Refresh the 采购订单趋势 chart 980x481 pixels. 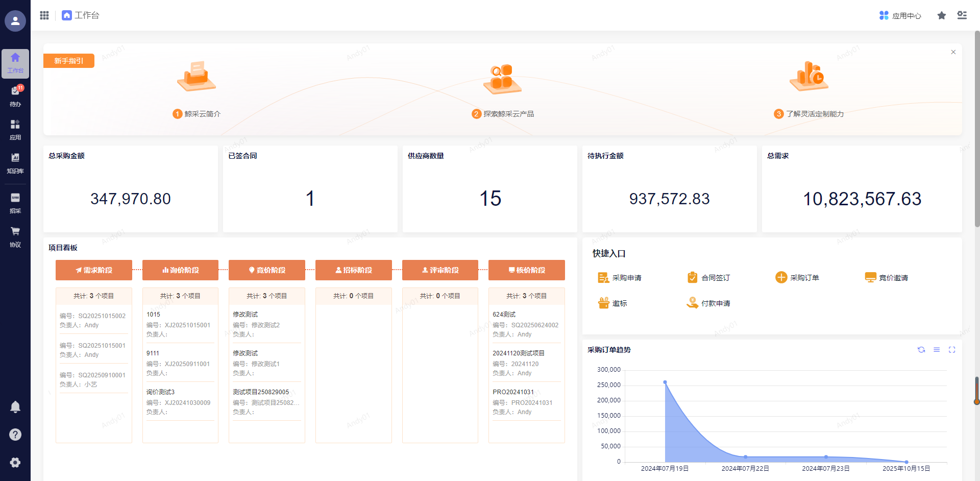click(921, 350)
